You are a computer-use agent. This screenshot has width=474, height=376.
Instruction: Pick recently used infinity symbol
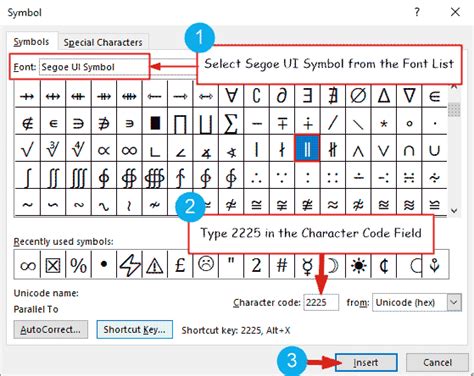coord(27,265)
